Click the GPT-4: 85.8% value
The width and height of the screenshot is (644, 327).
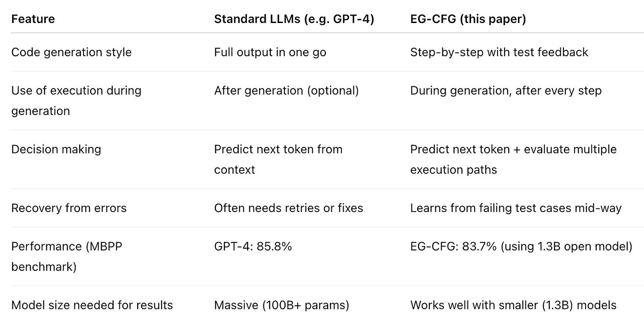tap(253, 246)
